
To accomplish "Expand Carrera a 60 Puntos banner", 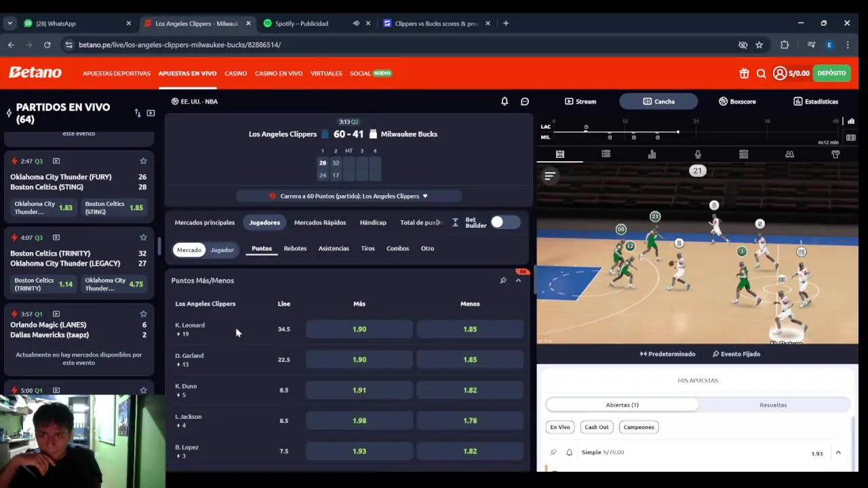I will click(x=349, y=196).
